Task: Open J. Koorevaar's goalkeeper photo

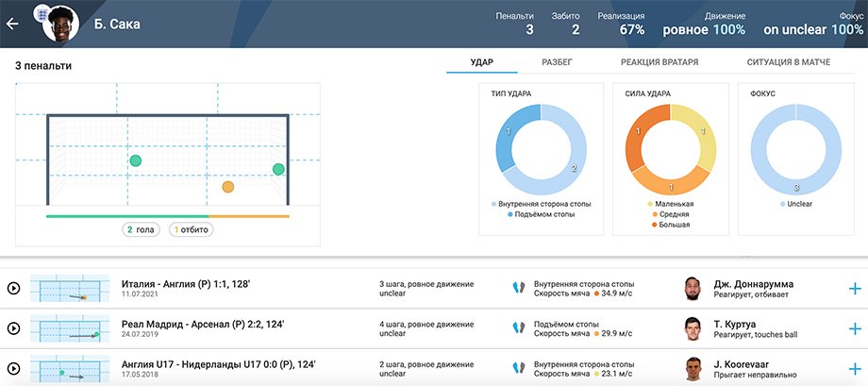Action: click(693, 369)
